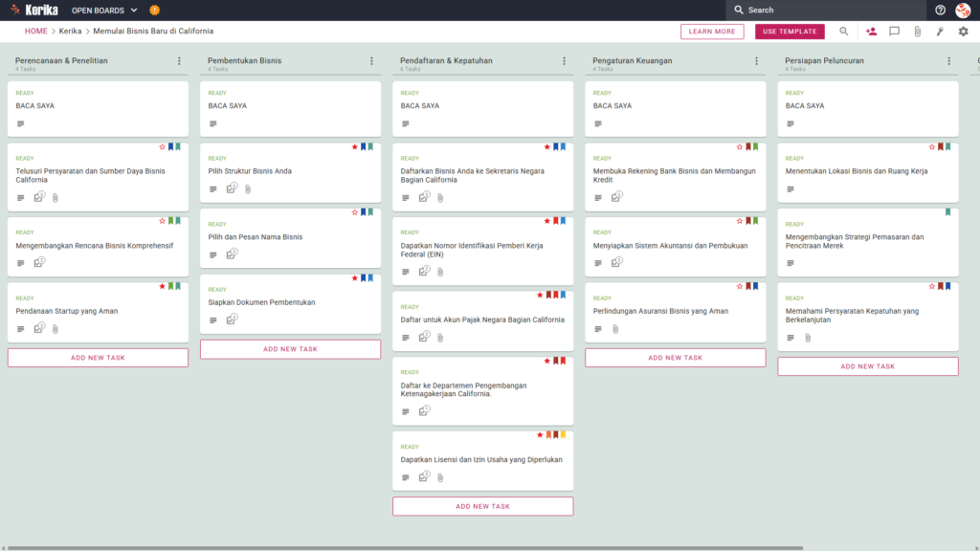Open the board settings gear
The width and height of the screenshot is (980, 551).
coord(963,32)
